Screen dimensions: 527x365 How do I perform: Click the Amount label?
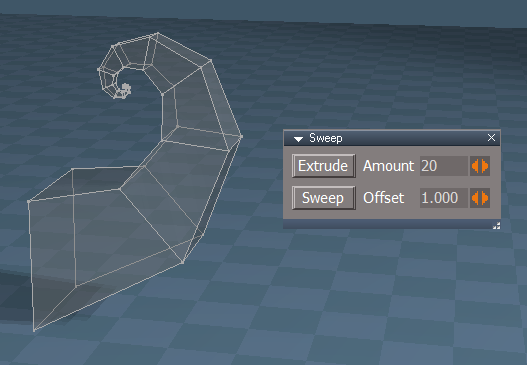click(x=388, y=166)
